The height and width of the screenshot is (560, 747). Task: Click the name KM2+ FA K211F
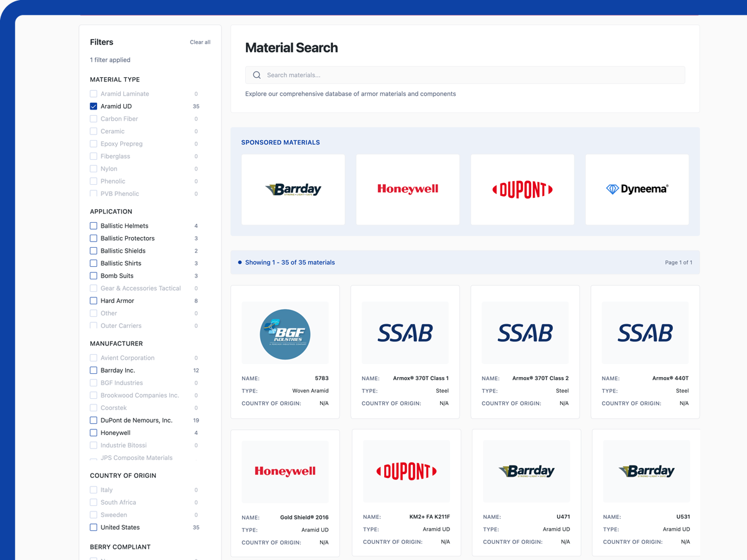click(x=430, y=517)
